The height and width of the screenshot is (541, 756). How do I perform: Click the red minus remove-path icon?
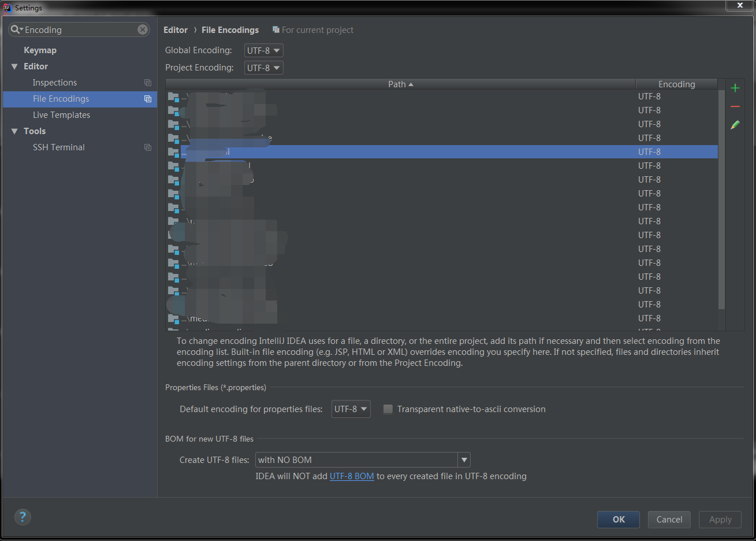pos(735,106)
